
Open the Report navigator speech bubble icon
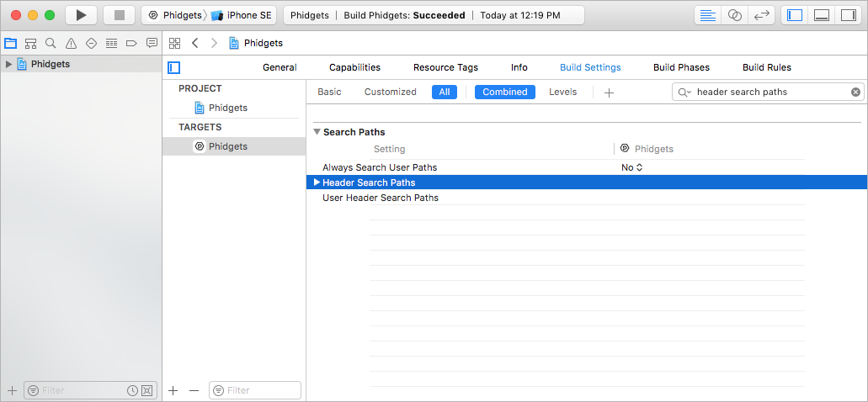point(152,43)
